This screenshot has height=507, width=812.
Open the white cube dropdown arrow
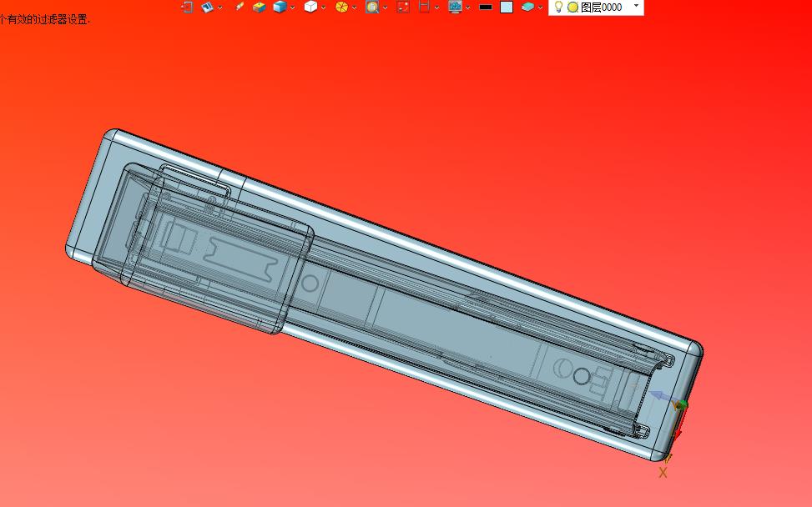click(x=323, y=8)
